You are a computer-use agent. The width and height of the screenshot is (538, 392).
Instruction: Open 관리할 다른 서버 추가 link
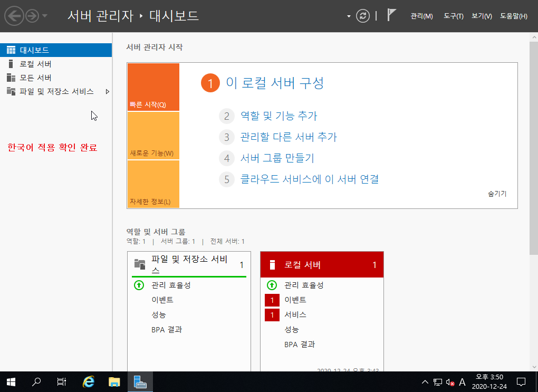[x=289, y=137]
